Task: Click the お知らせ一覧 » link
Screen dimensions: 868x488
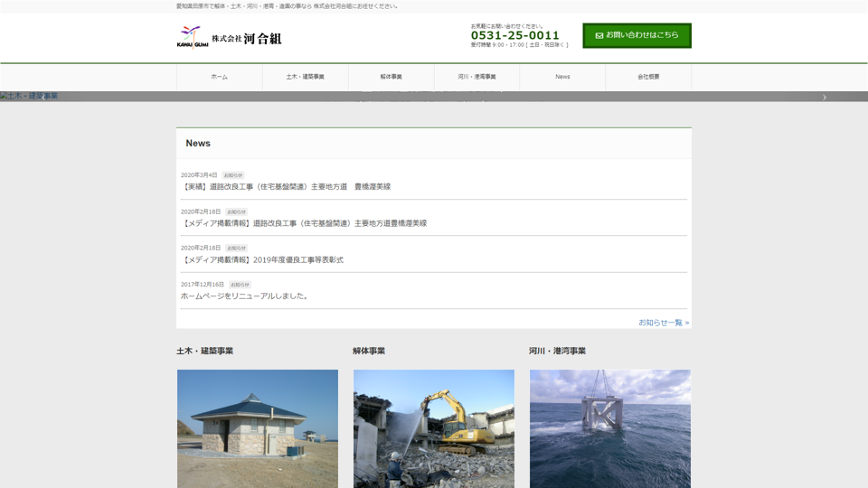Action: [663, 323]
